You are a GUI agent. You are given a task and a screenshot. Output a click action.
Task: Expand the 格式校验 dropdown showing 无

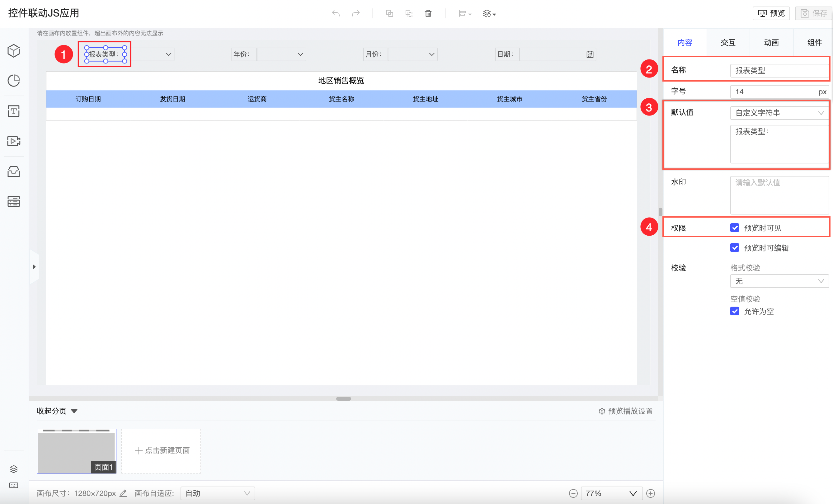(x=779, y=281)
